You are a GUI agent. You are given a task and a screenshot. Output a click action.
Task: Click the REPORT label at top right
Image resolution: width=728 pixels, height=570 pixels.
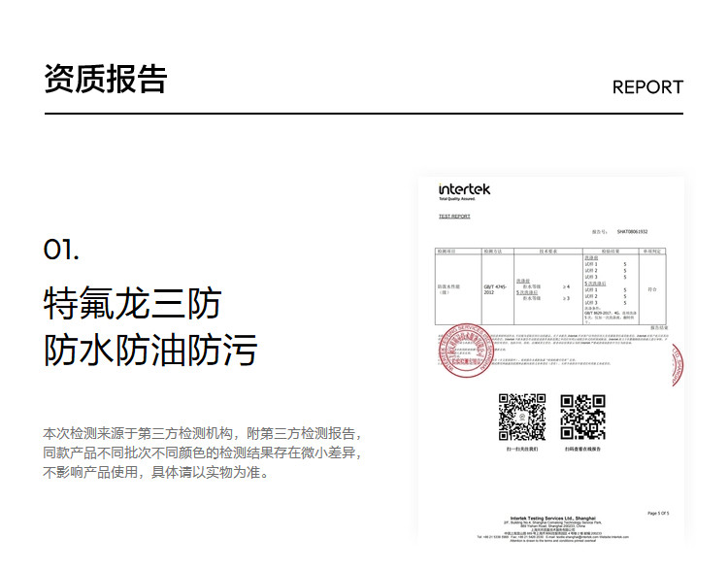pos(647,87)
